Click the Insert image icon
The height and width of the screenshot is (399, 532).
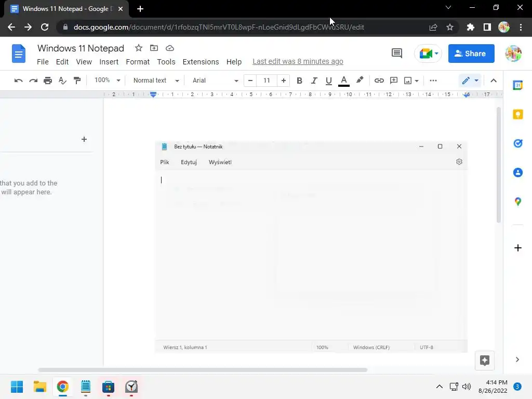(x=407, y=81)
